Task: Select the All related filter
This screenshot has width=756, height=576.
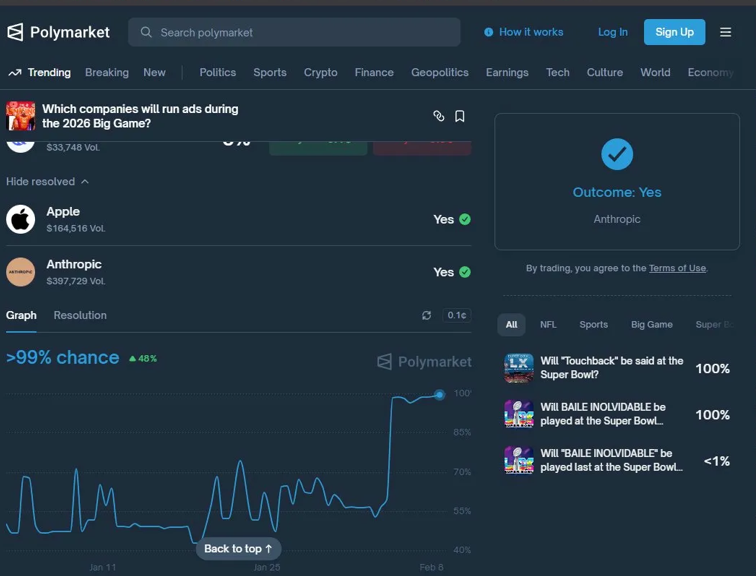Action: pos(511,324)
